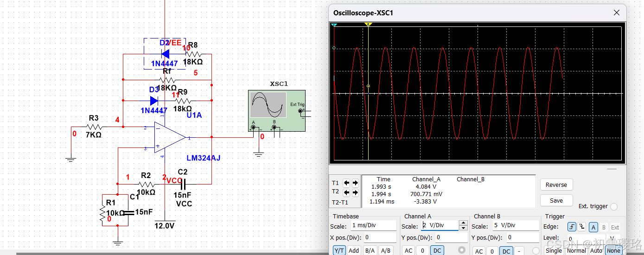Viewport: 644px width, 255px height.
Task: Toggle Channel B invert minus button
Action: coord(520,251)
